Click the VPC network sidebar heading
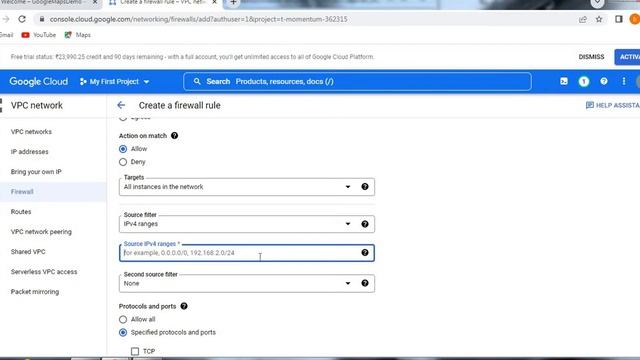640x360 pixels. (x=37, y=105)
